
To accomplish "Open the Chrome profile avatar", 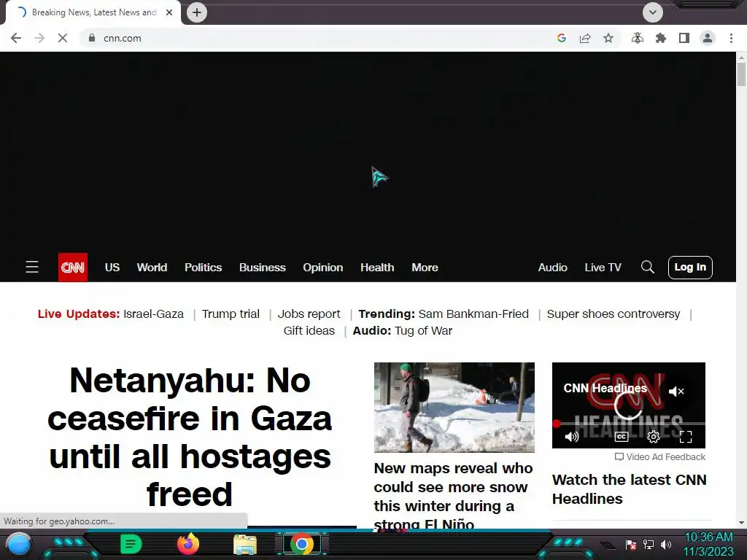I will (708, 38).
